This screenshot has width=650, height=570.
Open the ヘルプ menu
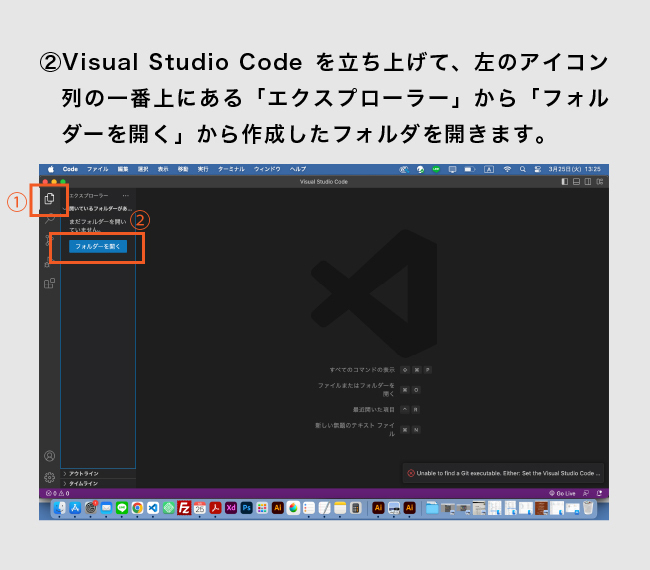point(298,169)
